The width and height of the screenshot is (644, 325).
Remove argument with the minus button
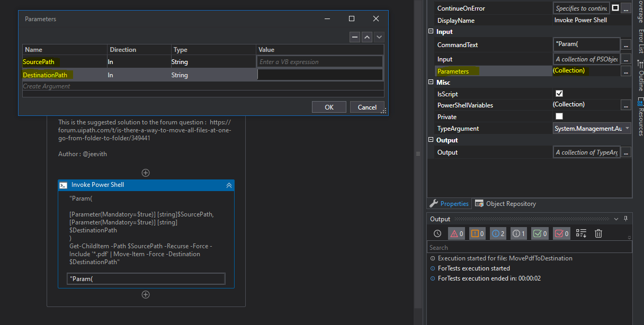coord(354,37)
